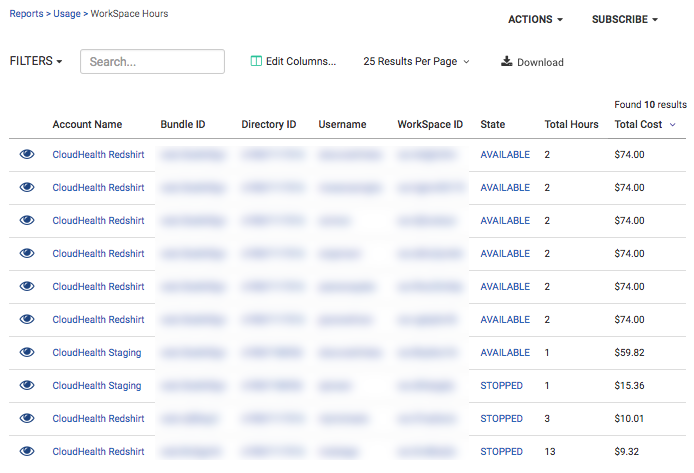Viewport: 694px width, 473px height.
Task: Sort by the Username column header
Action: [x=342, y=124]
